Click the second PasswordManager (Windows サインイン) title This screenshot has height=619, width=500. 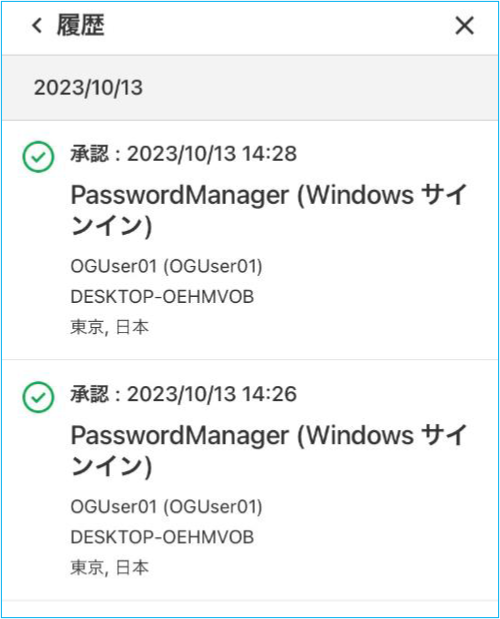point(269,450)
